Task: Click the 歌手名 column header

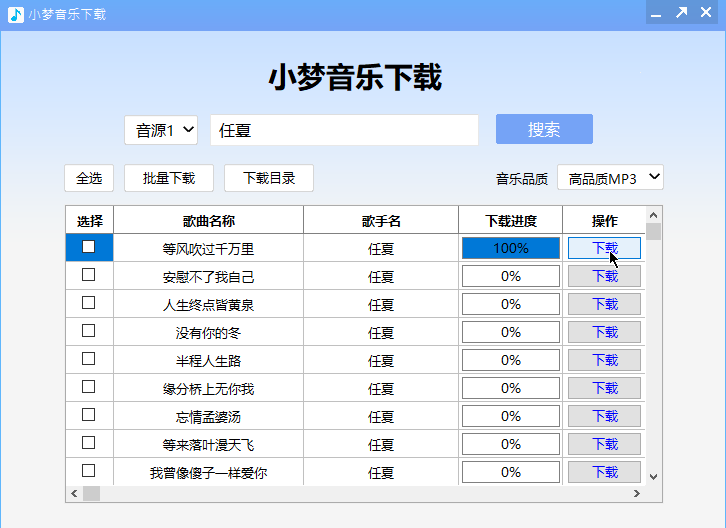Action: [x=381, y=220]
